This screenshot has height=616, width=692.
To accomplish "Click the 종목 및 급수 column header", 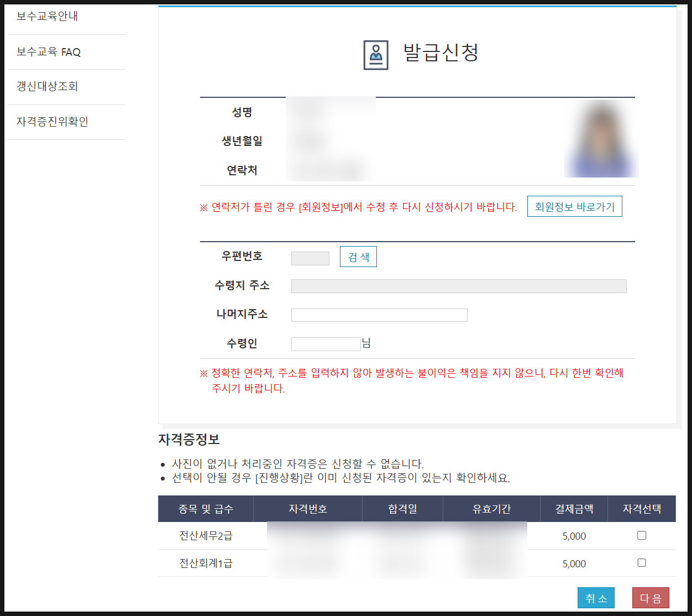I will pyautogui.click(x=206, y=509).
